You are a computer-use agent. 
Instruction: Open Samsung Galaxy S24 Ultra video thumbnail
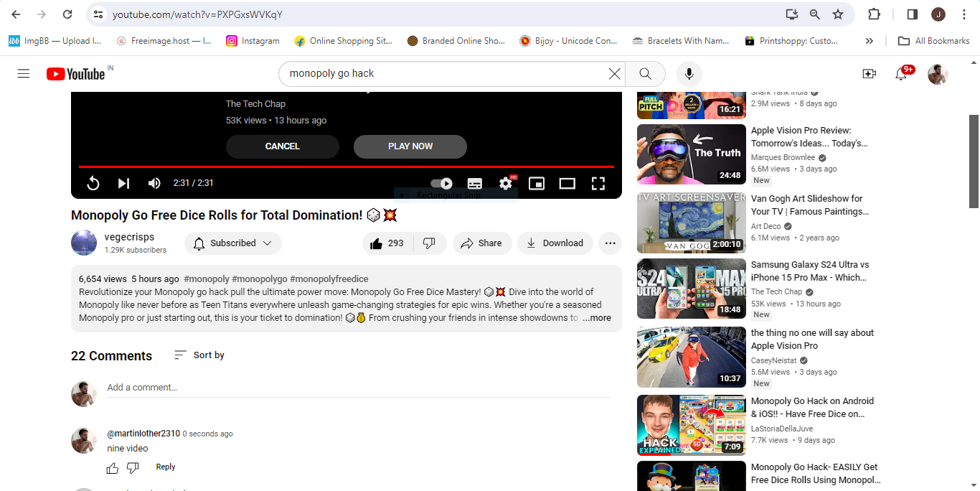(x=692, y=289)
